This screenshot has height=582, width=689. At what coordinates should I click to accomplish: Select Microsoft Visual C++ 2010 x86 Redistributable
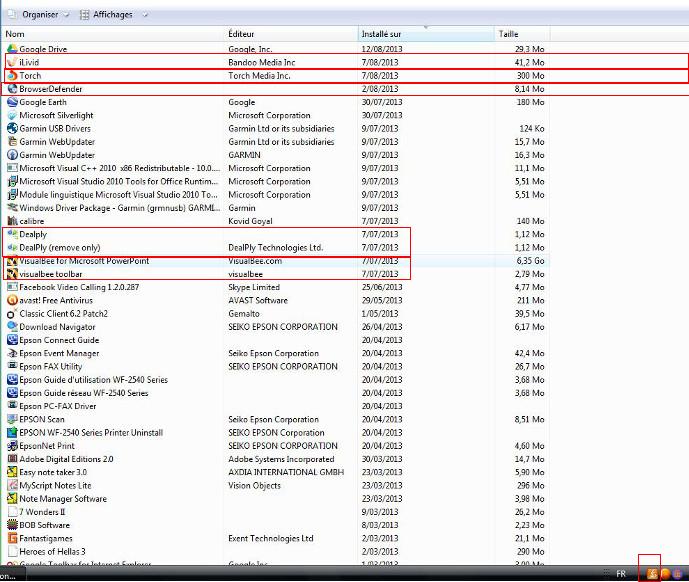[x=276, y=168]
